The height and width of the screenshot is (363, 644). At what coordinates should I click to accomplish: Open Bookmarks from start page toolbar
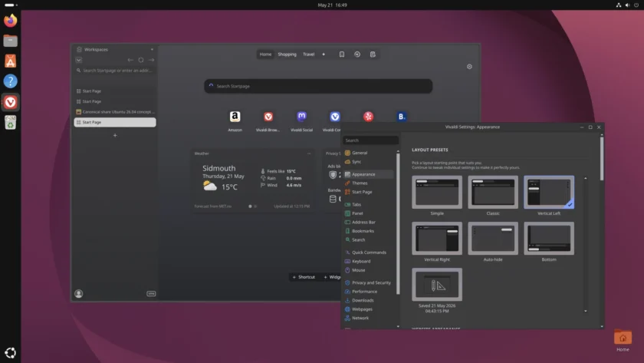click(x=342, y=54)
